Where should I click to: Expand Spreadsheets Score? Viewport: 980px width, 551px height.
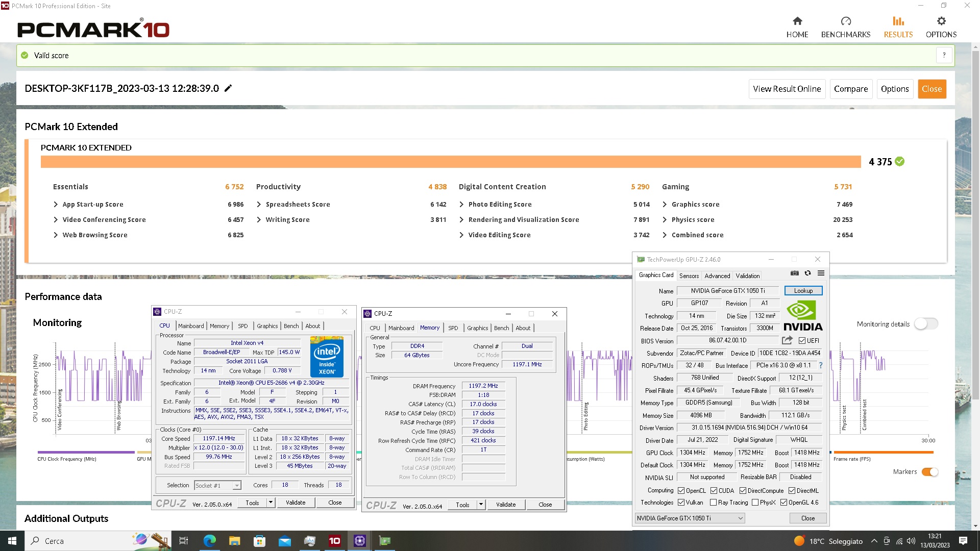pyautogui.click(x=259, y=204)
